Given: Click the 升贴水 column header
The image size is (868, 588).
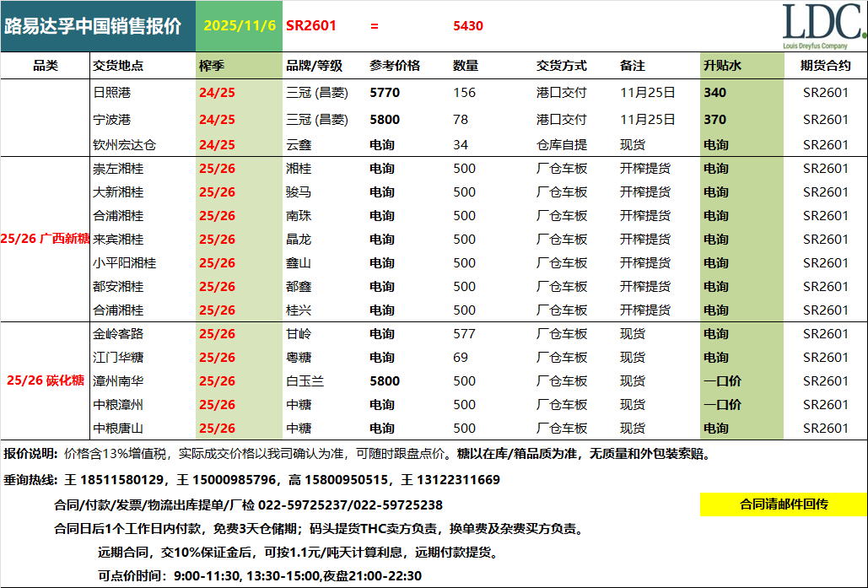Looking at the screenshot, I should pos(722,66).
